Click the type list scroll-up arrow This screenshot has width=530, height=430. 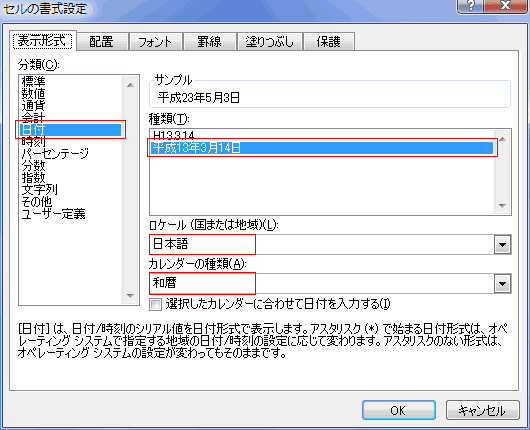(503, 139)
